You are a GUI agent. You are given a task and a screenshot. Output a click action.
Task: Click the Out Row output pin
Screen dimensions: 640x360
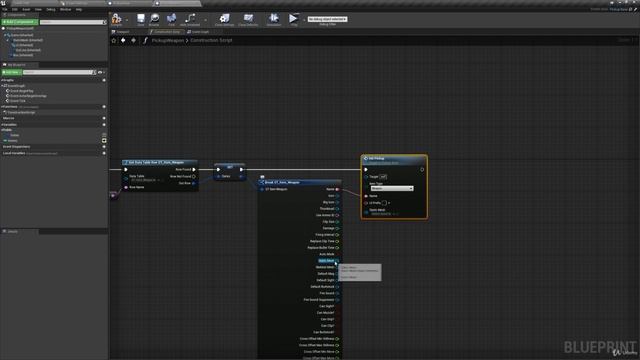click(x=194, y=183)
